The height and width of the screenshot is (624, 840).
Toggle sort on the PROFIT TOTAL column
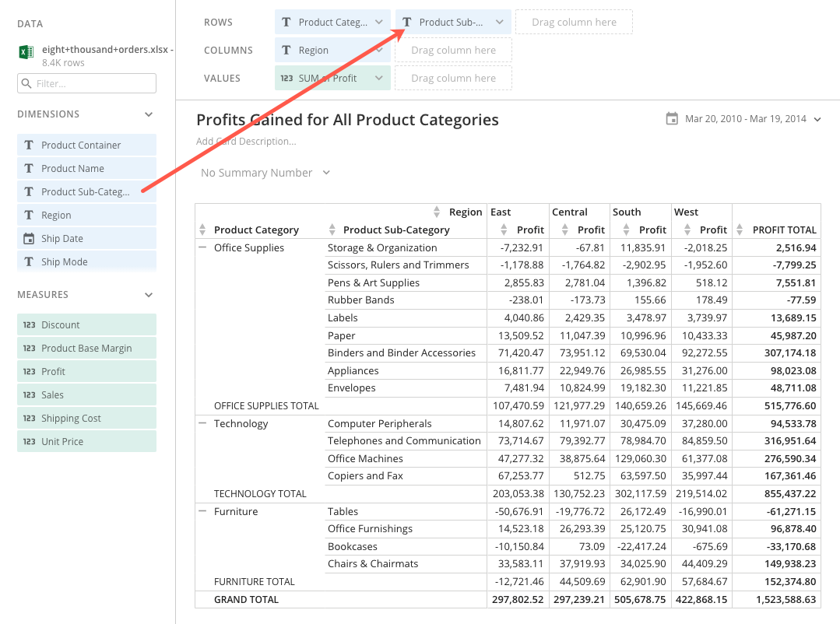click(741, 229)
